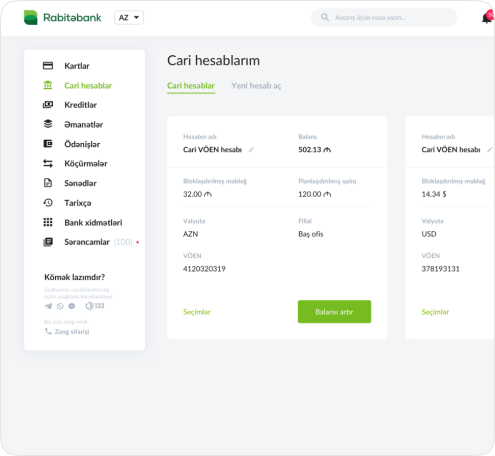495x456 pixels.
Task: Select the Cari hesablar tab
Action: (x=191, y=86)
